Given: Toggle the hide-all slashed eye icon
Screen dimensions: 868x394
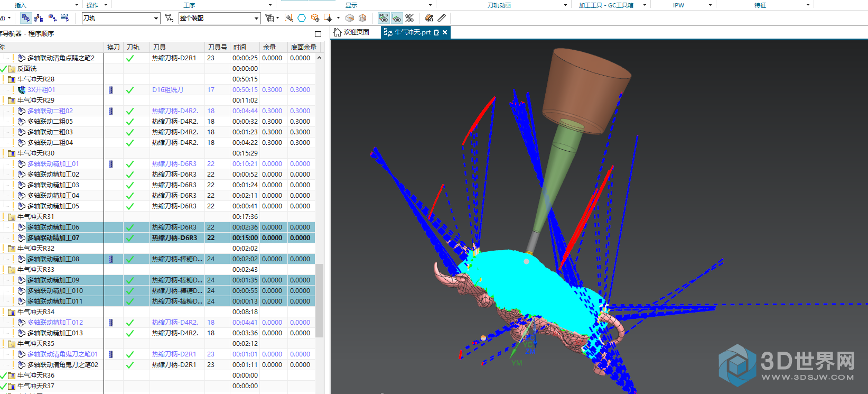Looking at the screenshot, I should tap(409, 18).
